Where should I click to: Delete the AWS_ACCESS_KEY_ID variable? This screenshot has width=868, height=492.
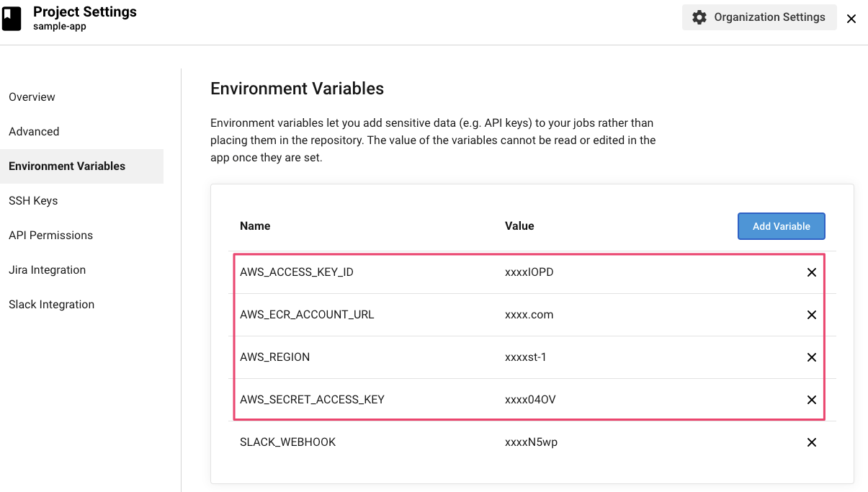(811, 272)
